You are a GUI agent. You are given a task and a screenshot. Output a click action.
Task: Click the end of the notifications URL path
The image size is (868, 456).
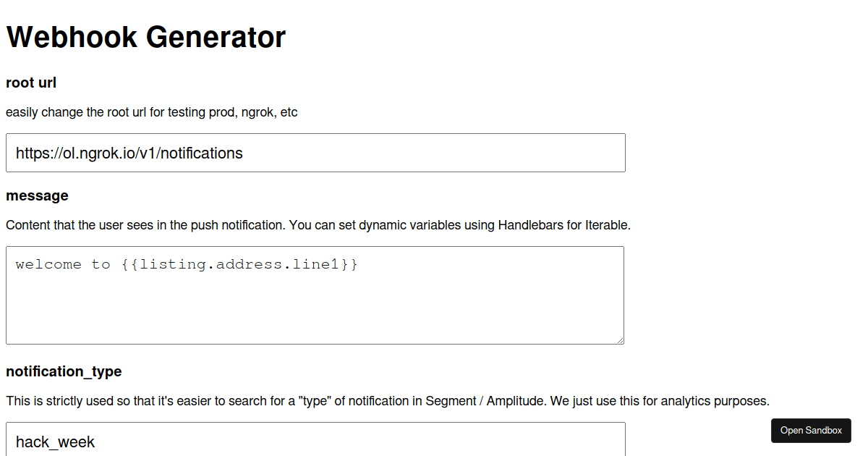click(x=241, y=153)
